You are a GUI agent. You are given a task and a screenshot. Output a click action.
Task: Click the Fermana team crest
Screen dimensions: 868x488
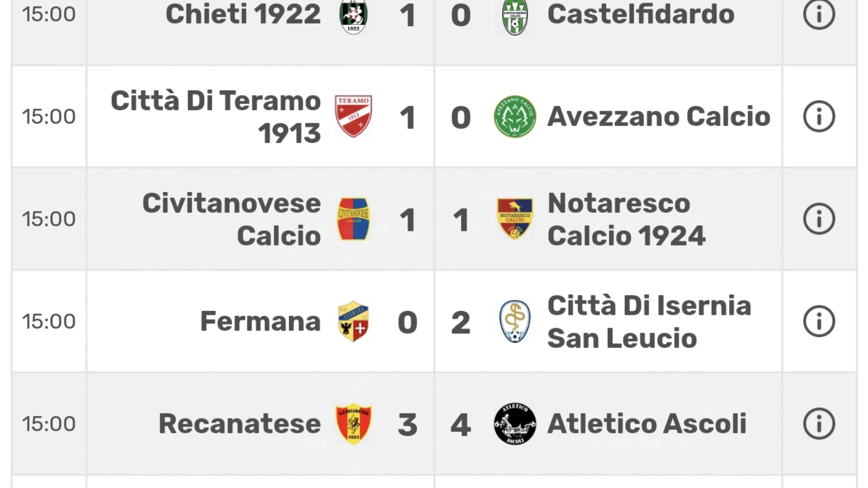click(354, 322)
